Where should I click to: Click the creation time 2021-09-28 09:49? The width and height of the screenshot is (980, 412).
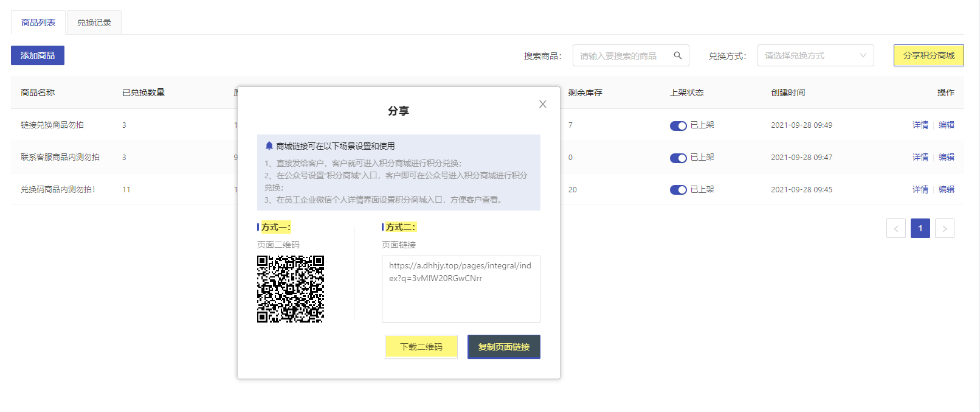[x=802, y=125]
